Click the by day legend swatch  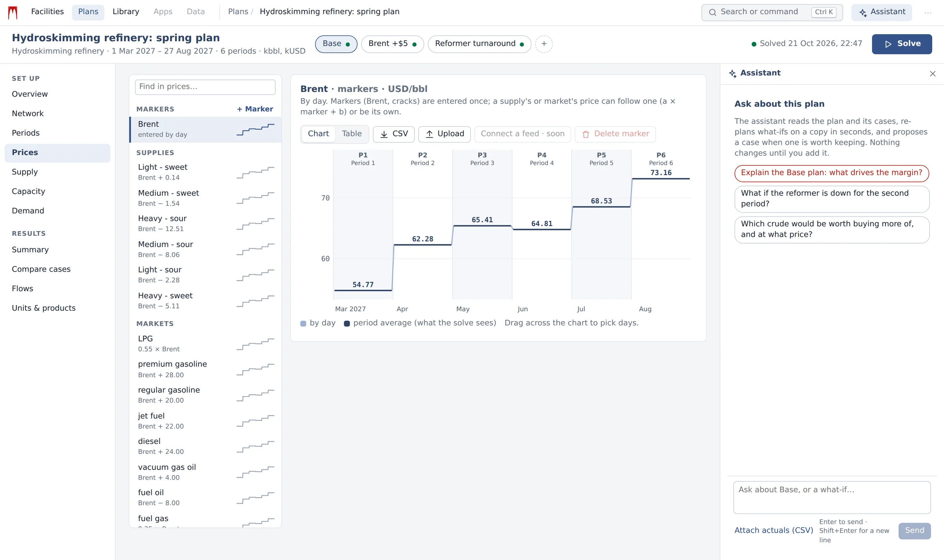tap(303, 324)
